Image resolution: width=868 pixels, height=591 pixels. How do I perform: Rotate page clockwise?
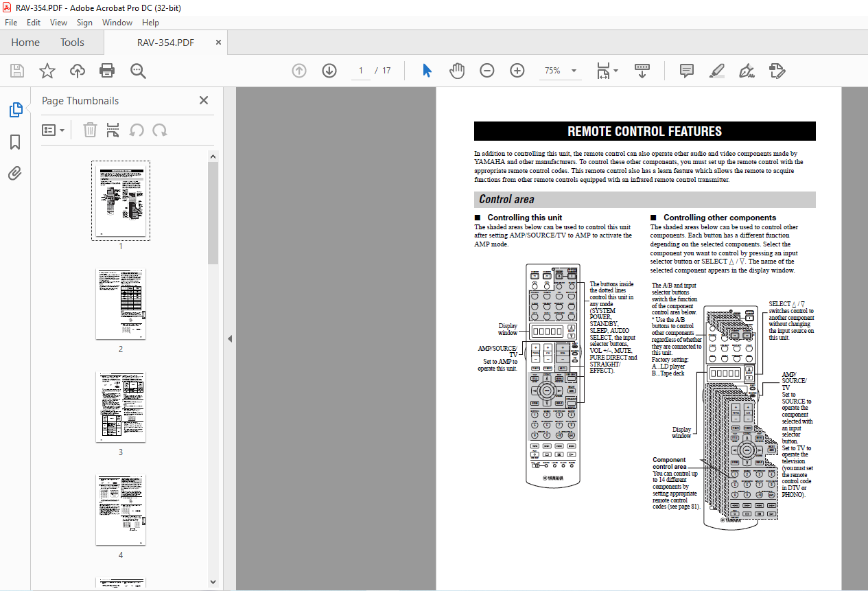(x=160, y=130)
